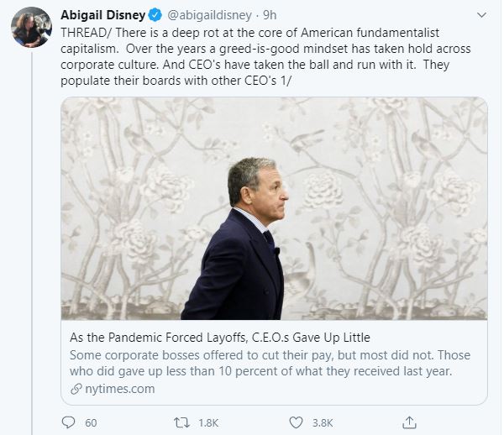Like the tweet with the heart icon
Image resolution: width=504 pixels, height=435 pixels.
[294, 422]
